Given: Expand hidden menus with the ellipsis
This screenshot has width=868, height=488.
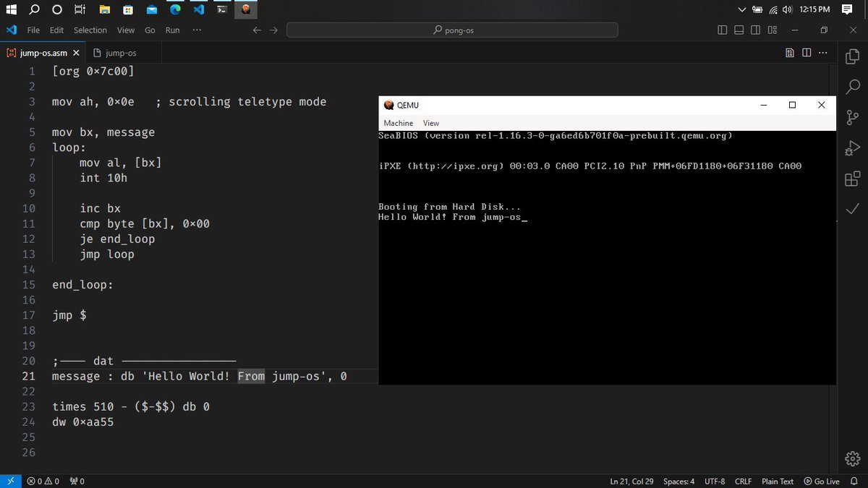Looking at the screenshot, I should pyautogui.click(x=197, y=30).
